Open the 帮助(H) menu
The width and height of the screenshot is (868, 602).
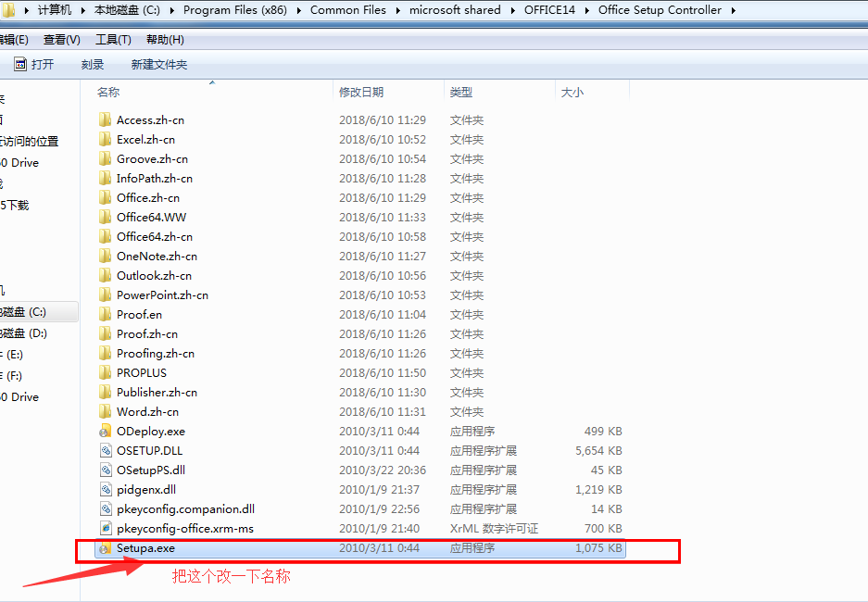click(x=165, y=39)
